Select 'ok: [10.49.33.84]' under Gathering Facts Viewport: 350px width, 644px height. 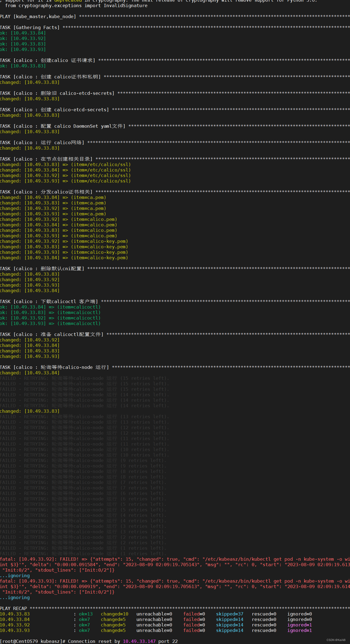pyautogui.click(x=23, y=33)
